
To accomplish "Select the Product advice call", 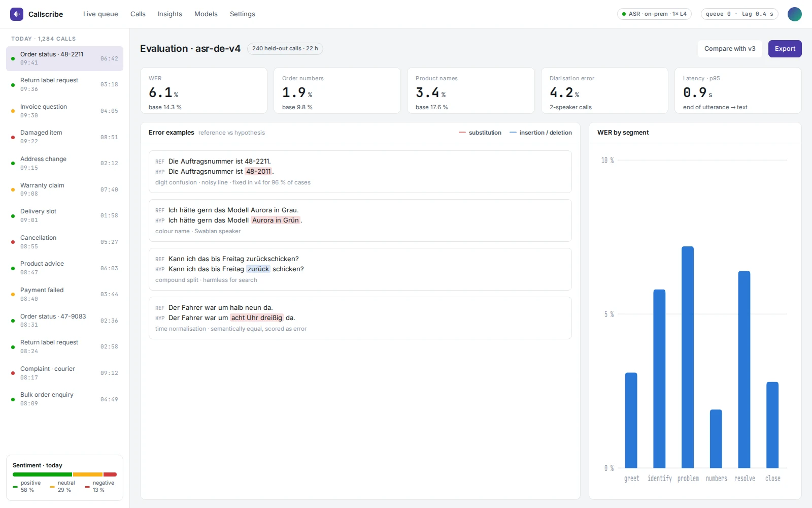I will click(x=64, y=268).
